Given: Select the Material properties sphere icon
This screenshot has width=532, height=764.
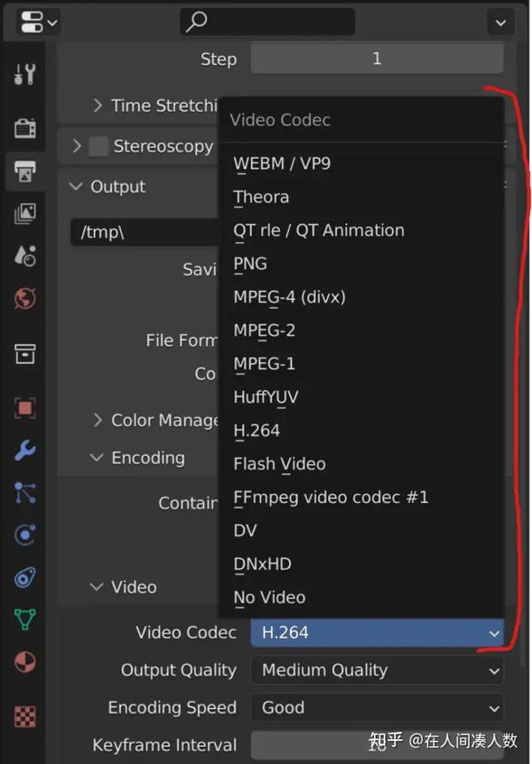Looking at the screenshot, I should 26,659.
